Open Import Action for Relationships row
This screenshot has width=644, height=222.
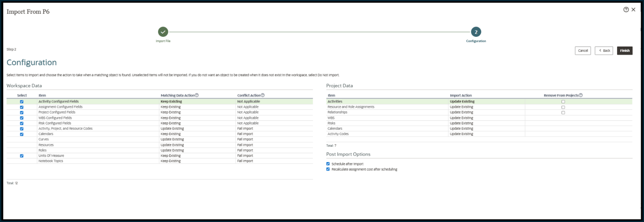(487, 112)
